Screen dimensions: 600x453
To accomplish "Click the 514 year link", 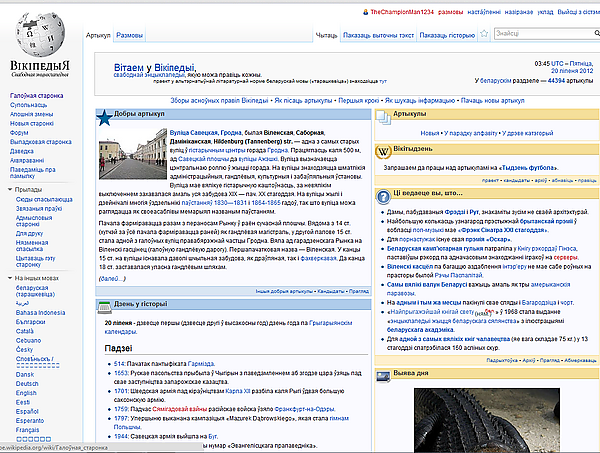I will 119,363.
